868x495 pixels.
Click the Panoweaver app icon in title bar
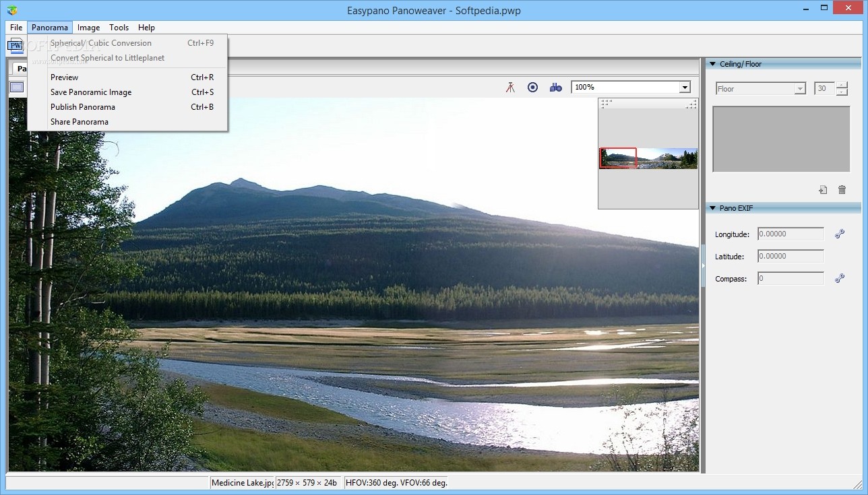tap(12, 10)
